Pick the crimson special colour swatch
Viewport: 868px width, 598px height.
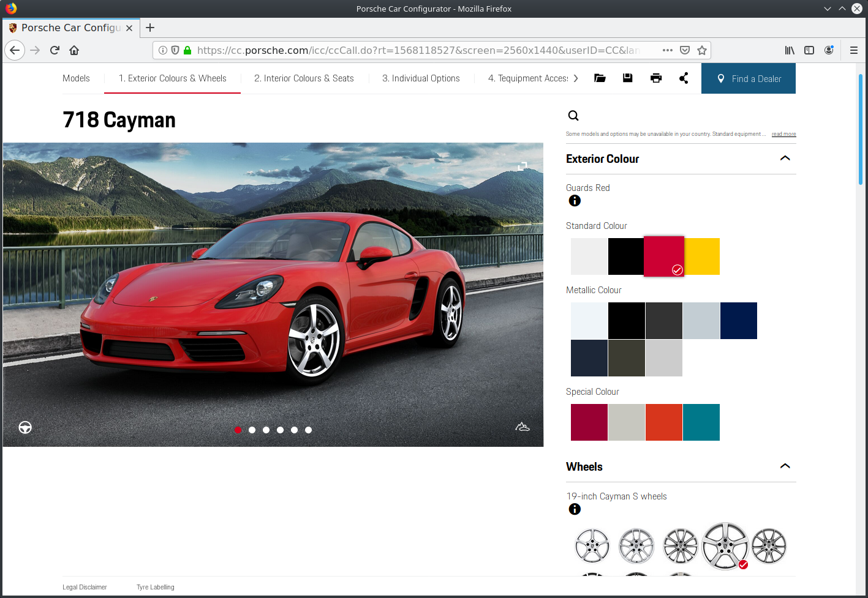coord(589,422)
